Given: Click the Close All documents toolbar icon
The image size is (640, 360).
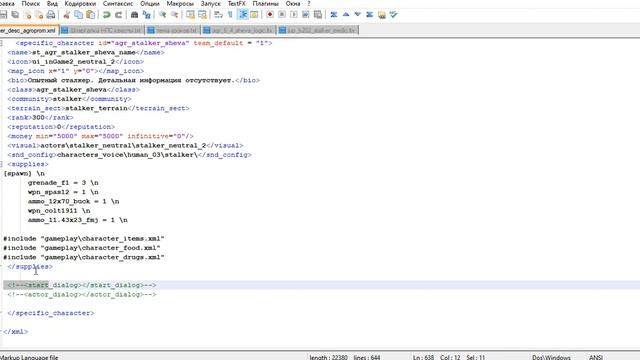Looking at the screenshot, I should point(39,15).
